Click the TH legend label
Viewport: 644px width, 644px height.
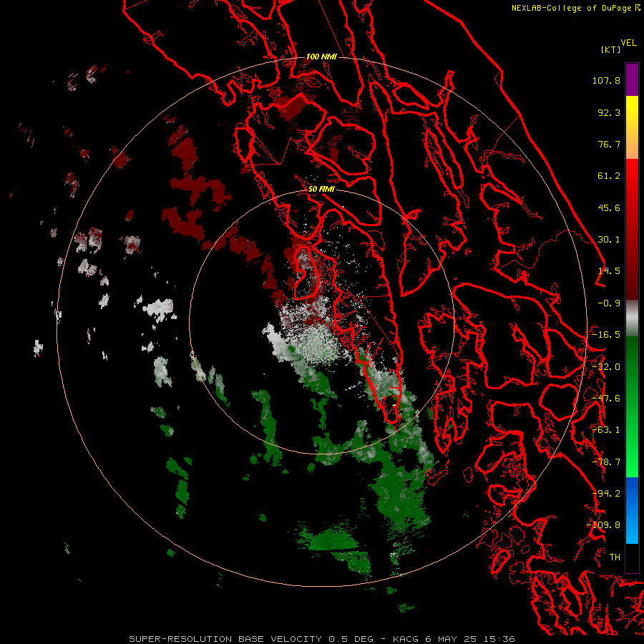pyautogui.click(x=615, y=557)
